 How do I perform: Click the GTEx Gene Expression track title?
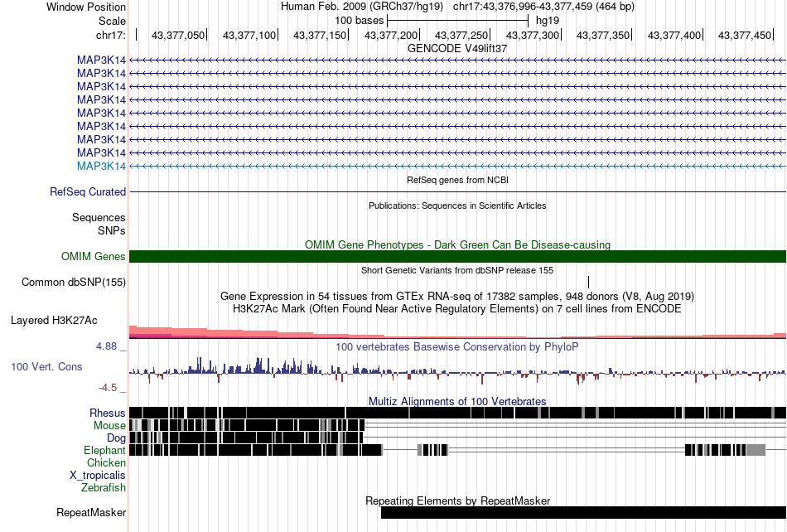[457, 296]
